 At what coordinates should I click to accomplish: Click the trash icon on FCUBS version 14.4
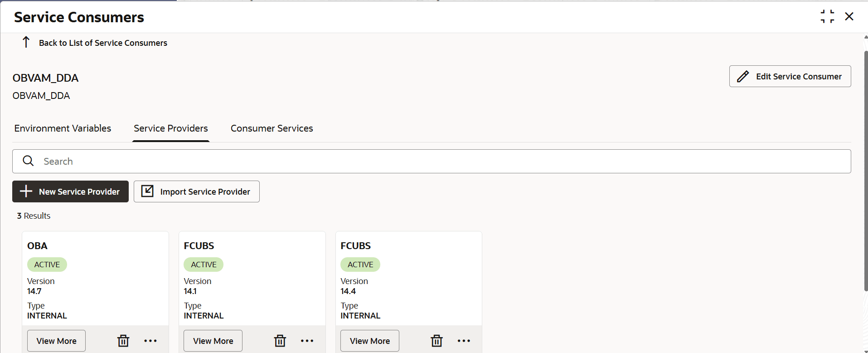(x=436, y=340)
